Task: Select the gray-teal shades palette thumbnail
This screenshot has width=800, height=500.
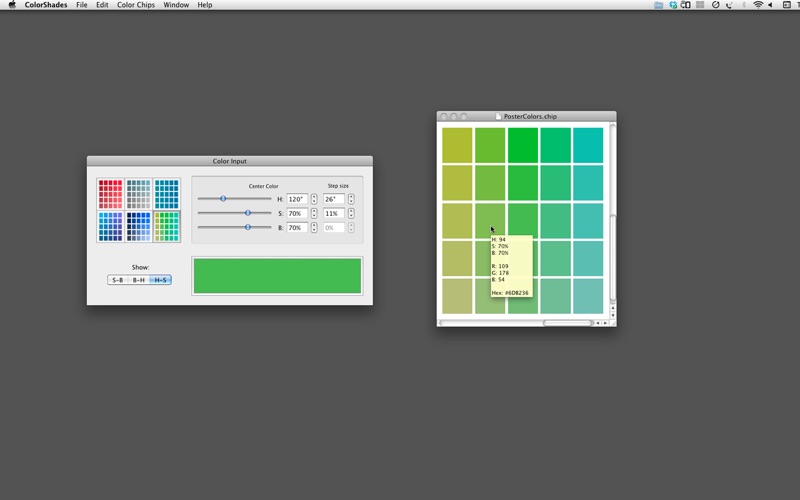Action: tap(138, 194)
